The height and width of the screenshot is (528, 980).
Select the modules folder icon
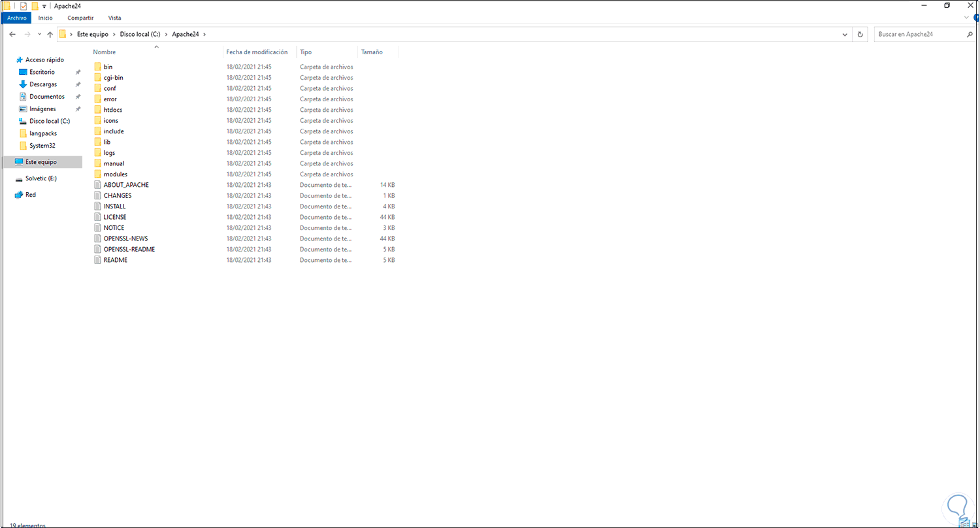[x=98, y=174]
